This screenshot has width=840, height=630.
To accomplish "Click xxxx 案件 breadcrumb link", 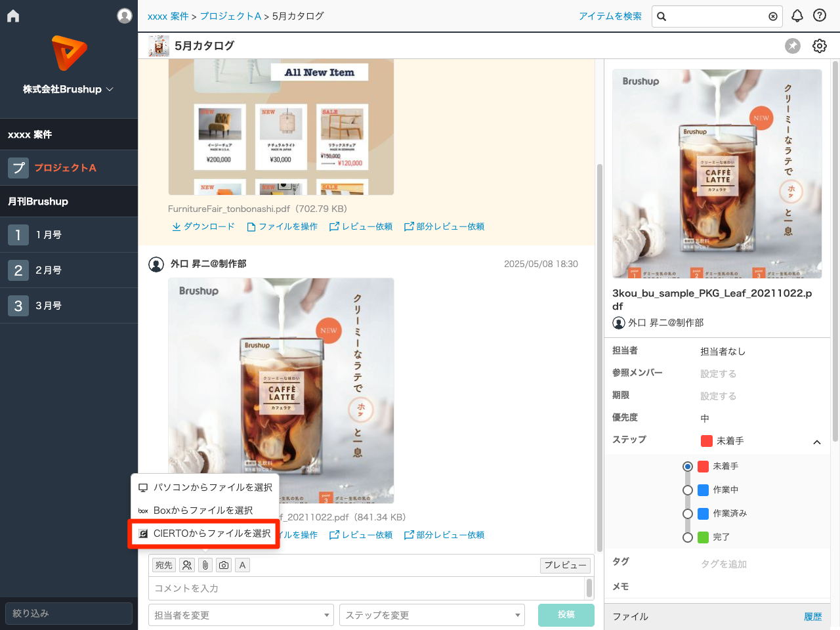I will (168, 16).
